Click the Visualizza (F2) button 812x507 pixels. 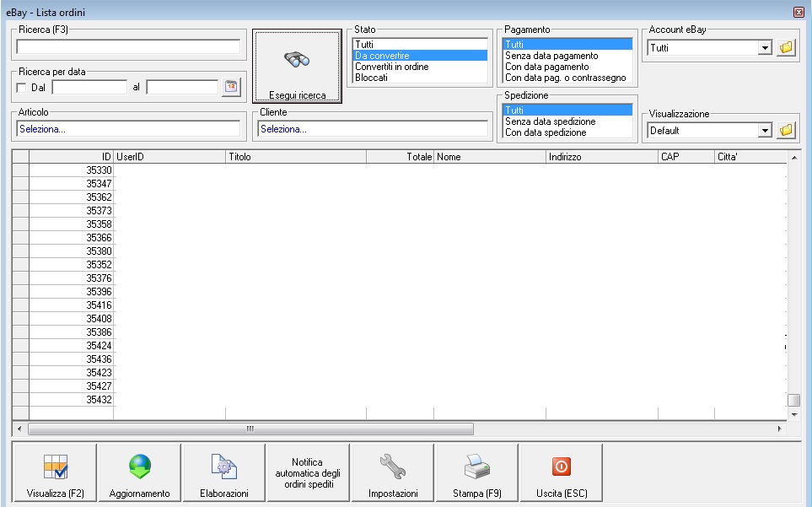(x=55, y=472)
